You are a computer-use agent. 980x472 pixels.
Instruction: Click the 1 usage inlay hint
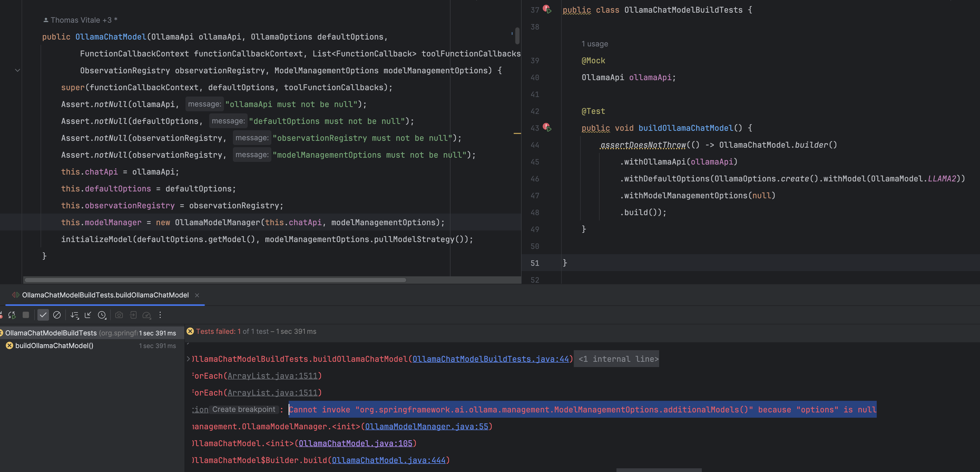pos(595,44)
